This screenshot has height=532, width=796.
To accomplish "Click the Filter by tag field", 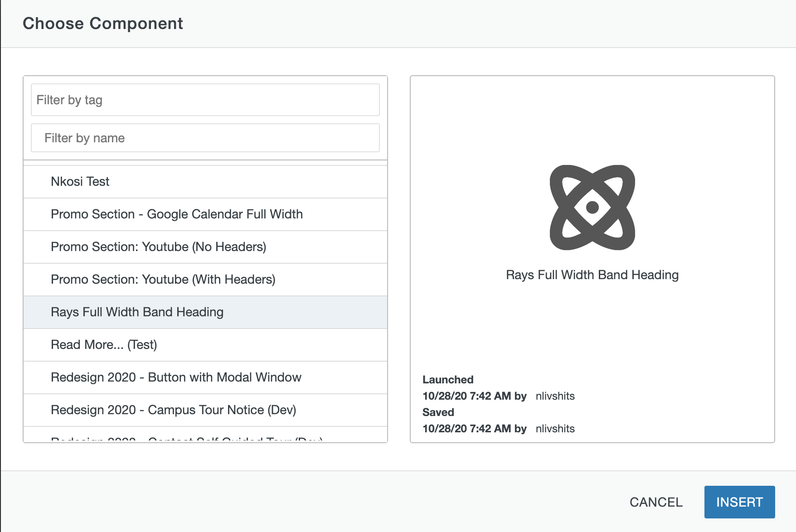I will 205,100.
